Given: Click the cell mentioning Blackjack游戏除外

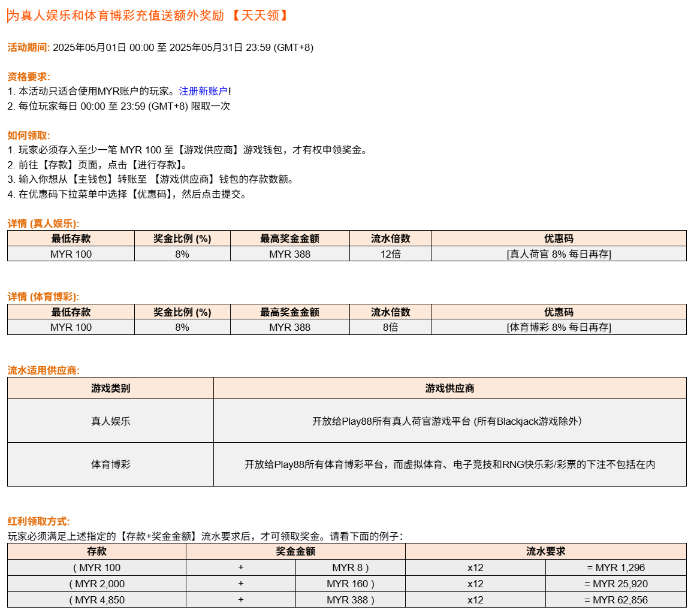Looking at the screenshot, I should point(449,421).
